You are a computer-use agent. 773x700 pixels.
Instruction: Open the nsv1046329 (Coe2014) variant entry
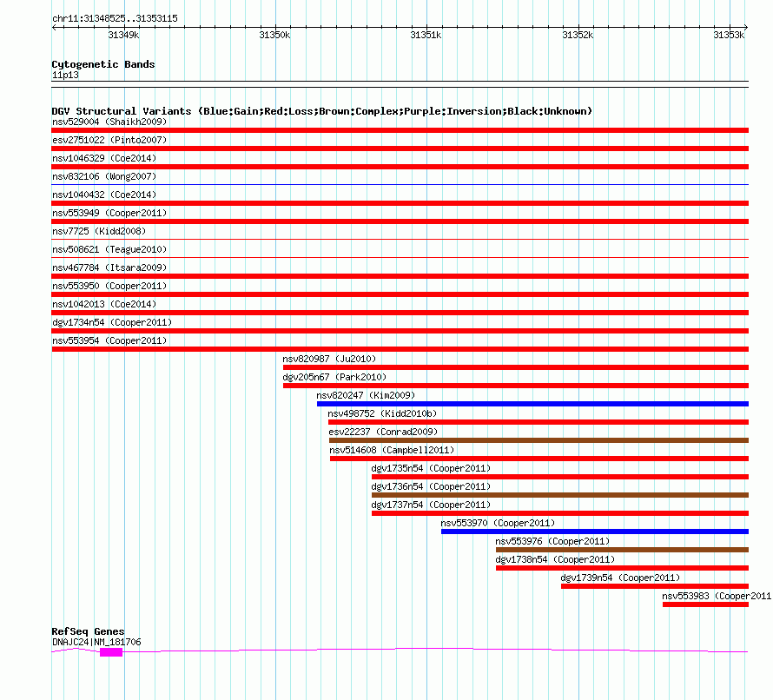pyautogui.click(x=104, y=158)
